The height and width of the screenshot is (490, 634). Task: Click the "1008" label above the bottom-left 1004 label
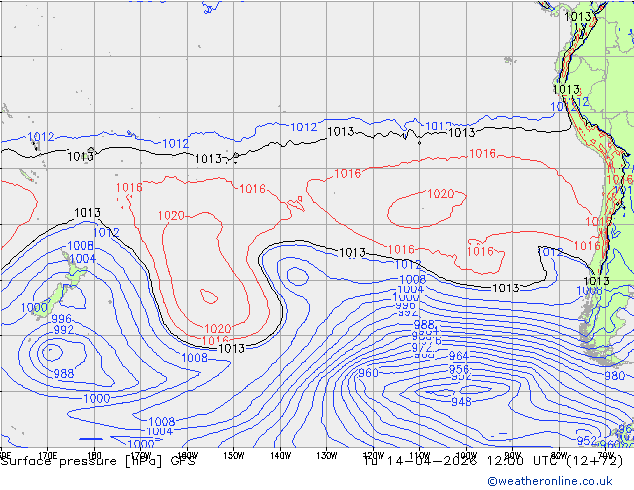pyautogui.click(x=162, y=422)
